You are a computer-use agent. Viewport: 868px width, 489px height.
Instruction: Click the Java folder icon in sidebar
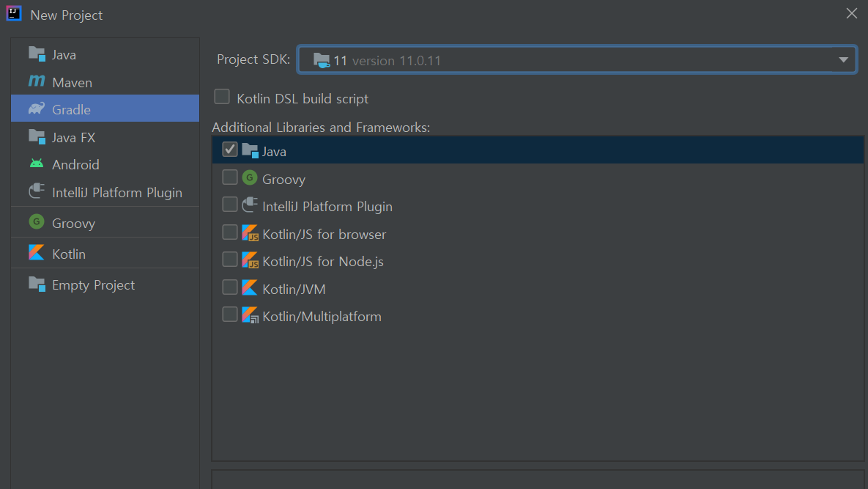37,54
